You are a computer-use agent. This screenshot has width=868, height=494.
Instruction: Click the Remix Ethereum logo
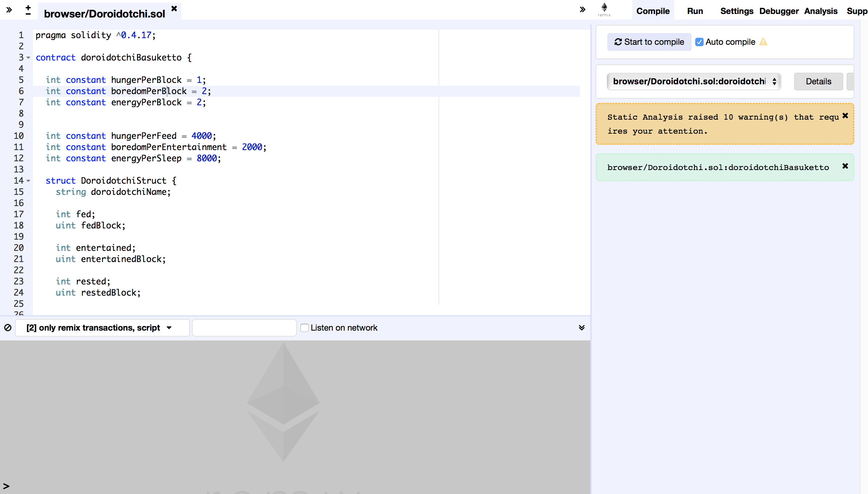[604, 9]
